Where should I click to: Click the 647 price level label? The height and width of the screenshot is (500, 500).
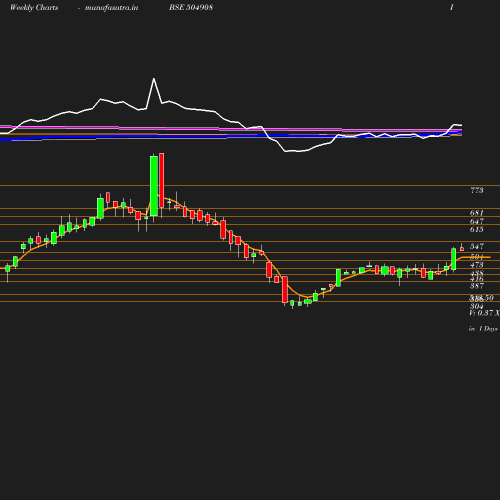[x=477, y=221]
